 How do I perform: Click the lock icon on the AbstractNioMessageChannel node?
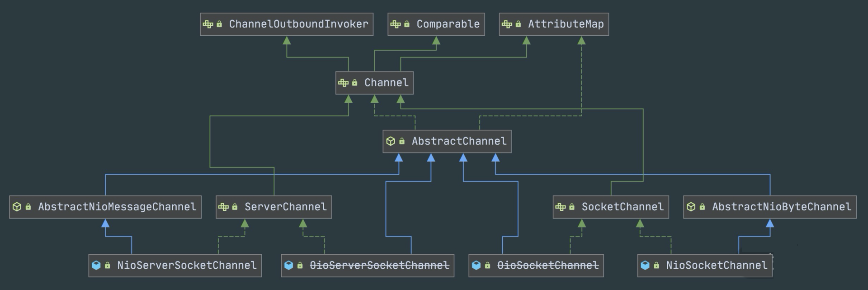pyautogui.click(x=28, y=207)
